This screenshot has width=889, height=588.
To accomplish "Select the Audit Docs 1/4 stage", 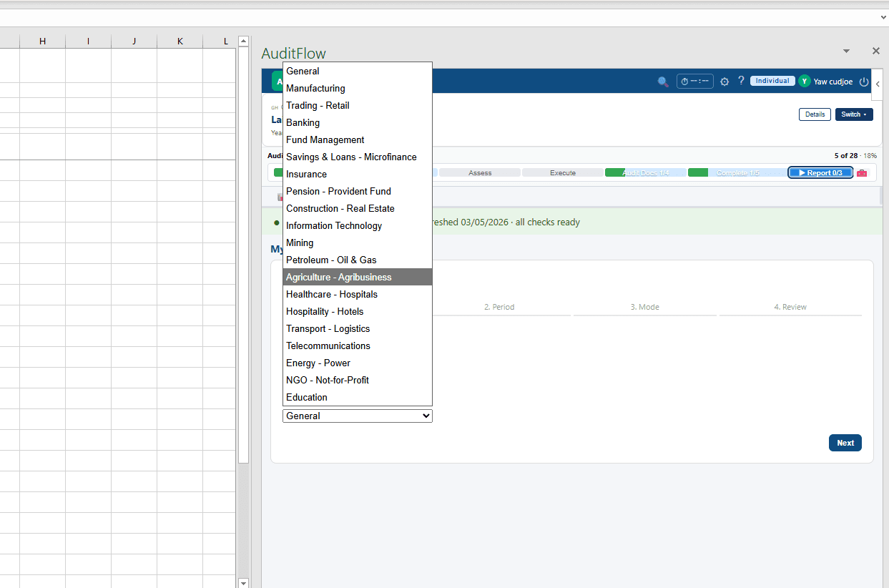I will tap(646, 173).
